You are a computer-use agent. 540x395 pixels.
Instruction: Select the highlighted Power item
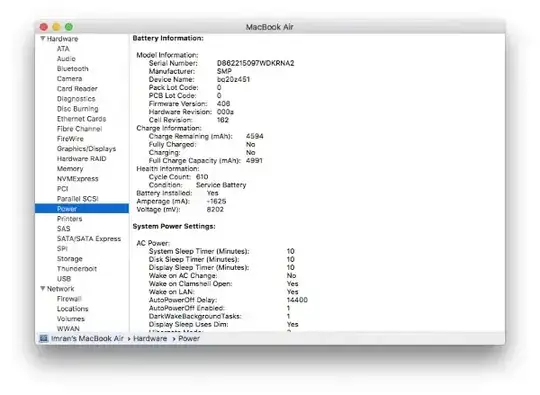(x=82, y=209)
